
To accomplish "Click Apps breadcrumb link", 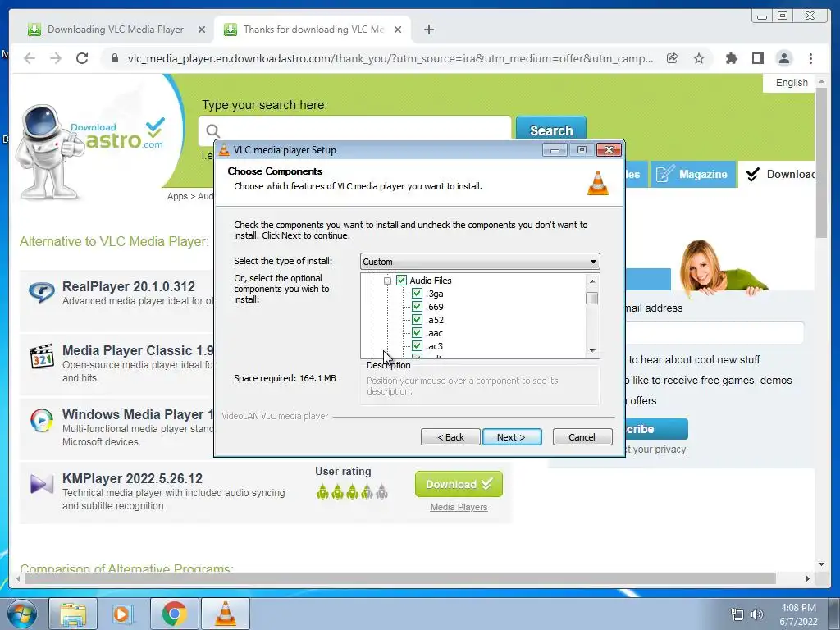I will click(x=177, y=196).
